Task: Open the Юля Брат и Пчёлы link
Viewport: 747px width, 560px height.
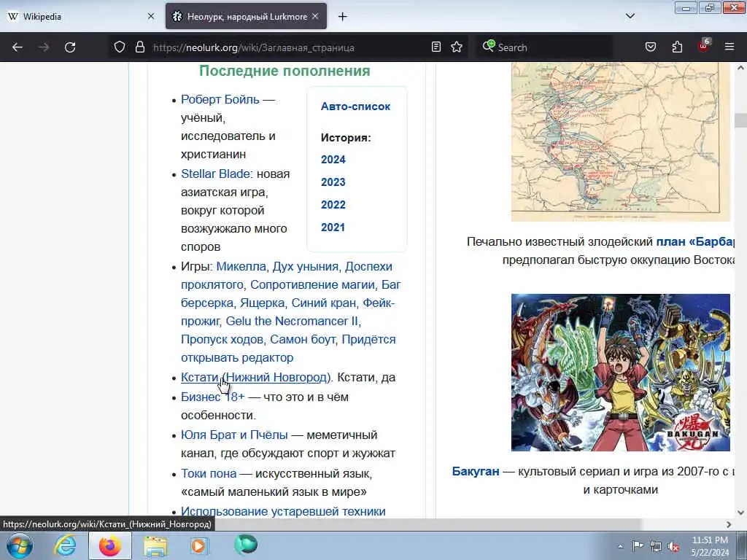Action: coord(234,435)
